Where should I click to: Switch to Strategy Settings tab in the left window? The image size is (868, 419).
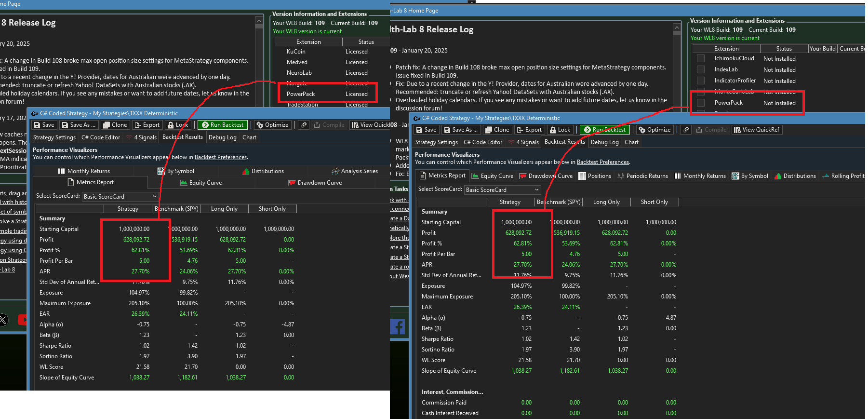(x=54, y=137)
